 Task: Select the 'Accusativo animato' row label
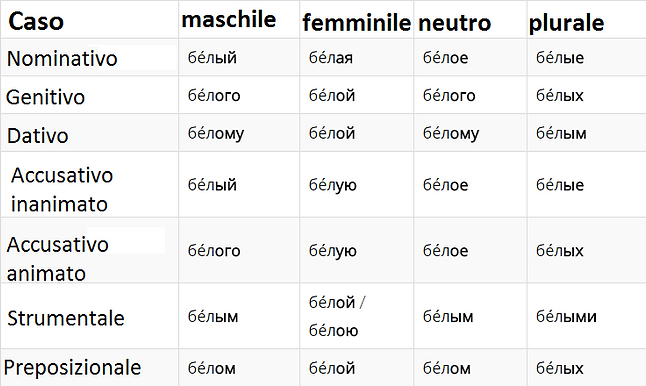(58, 259)
